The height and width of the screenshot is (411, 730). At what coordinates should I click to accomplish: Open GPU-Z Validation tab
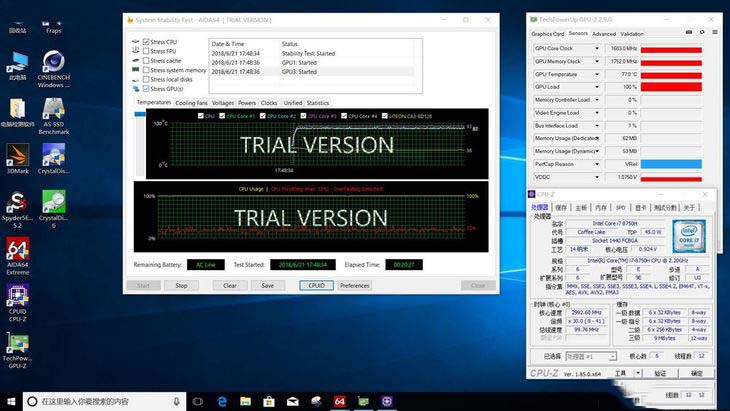click(x=632, y=34)
